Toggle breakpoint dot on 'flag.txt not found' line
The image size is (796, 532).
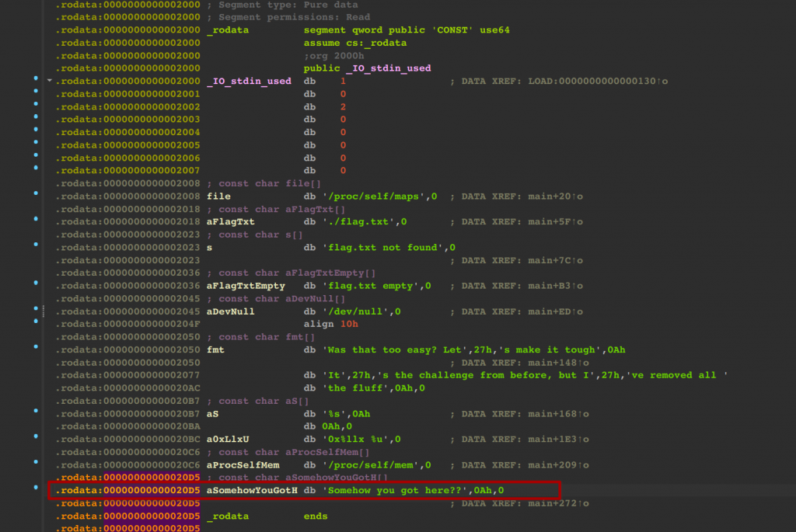tap(36, 248)
